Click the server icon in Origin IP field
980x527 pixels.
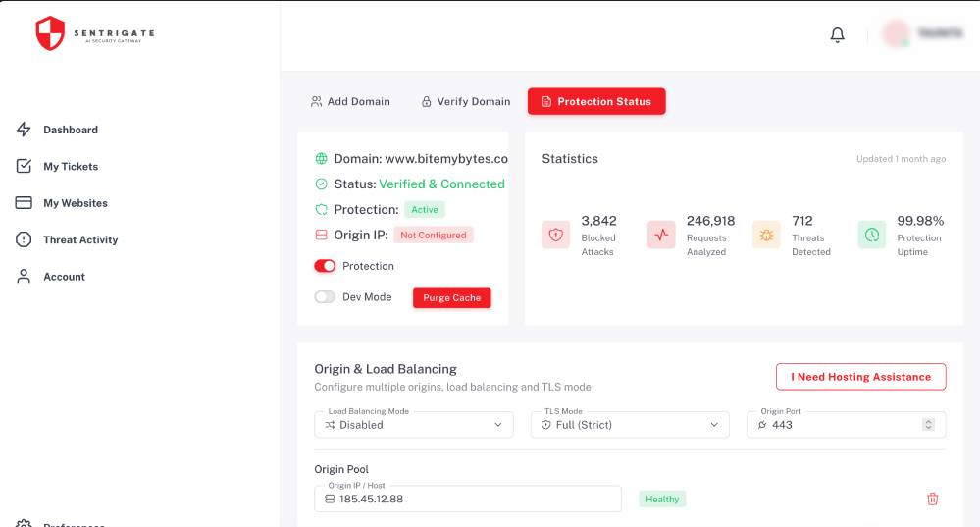(330, 499)
